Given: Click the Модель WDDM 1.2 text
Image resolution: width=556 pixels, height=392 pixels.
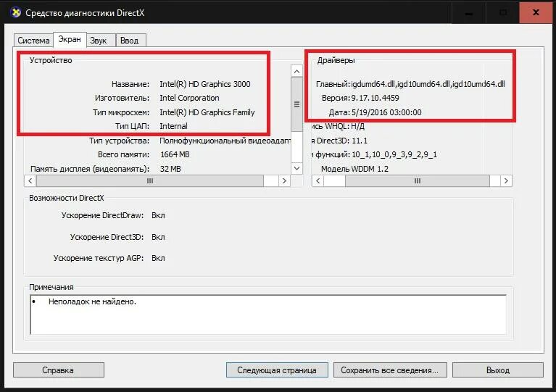Looking at the screenshot, I should pyautogui.click(x=354, y=169).
